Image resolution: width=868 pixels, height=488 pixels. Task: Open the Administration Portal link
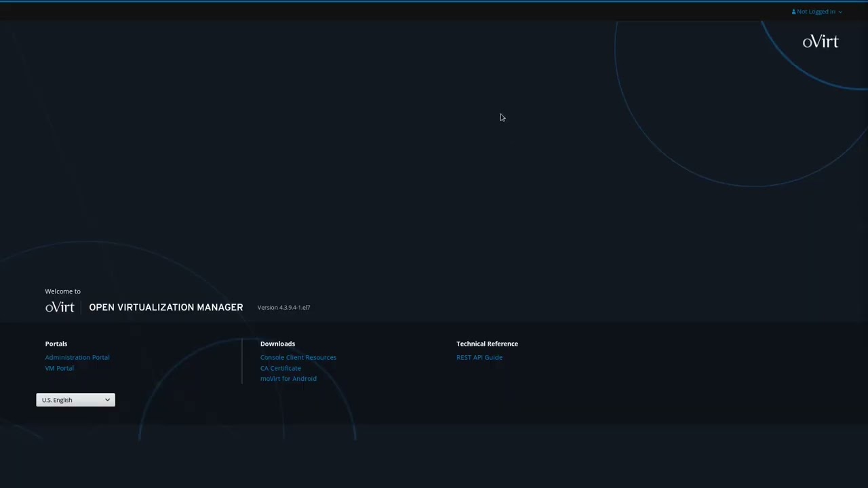pos(77,357)
